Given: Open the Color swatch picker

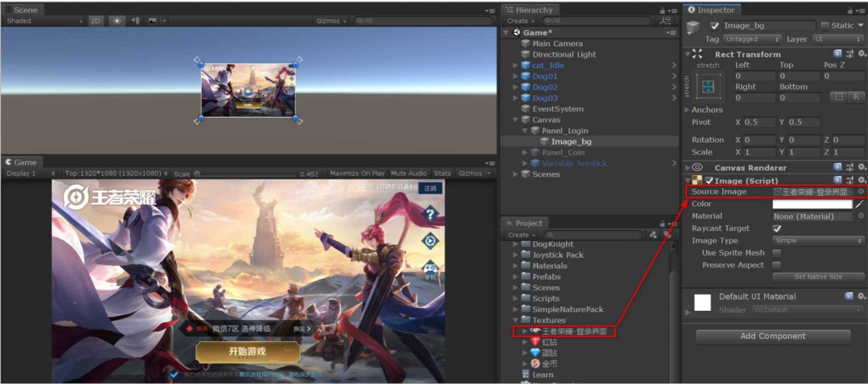Looking at the screenshot, I should tap(812, 204).
